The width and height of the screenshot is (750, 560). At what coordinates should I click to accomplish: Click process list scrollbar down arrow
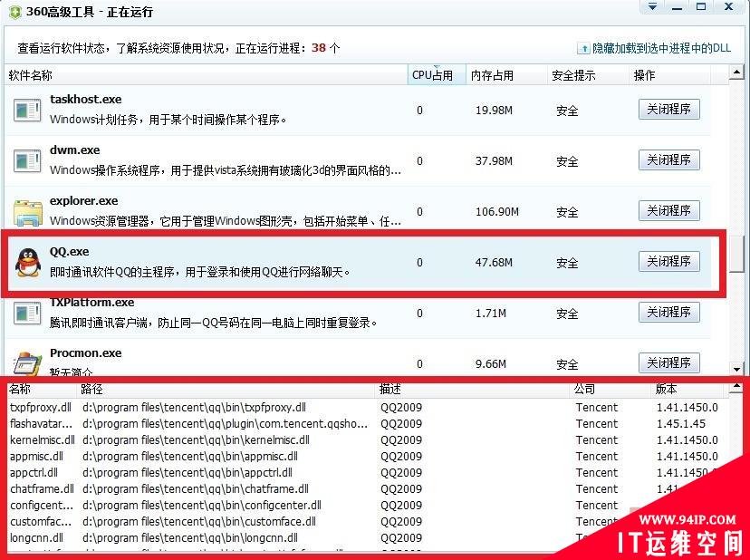(736, 369)
